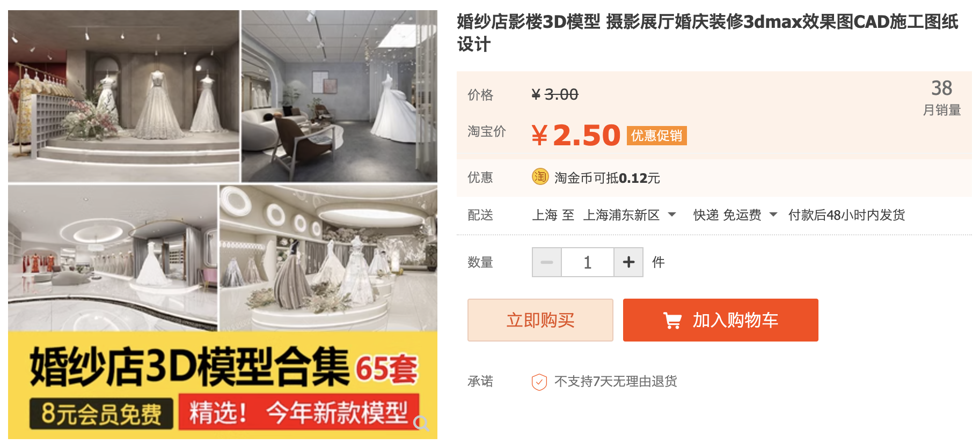Increase quantity with the plus button
The height and width of the screenshot is (445, 980).
tap(628, 262)
